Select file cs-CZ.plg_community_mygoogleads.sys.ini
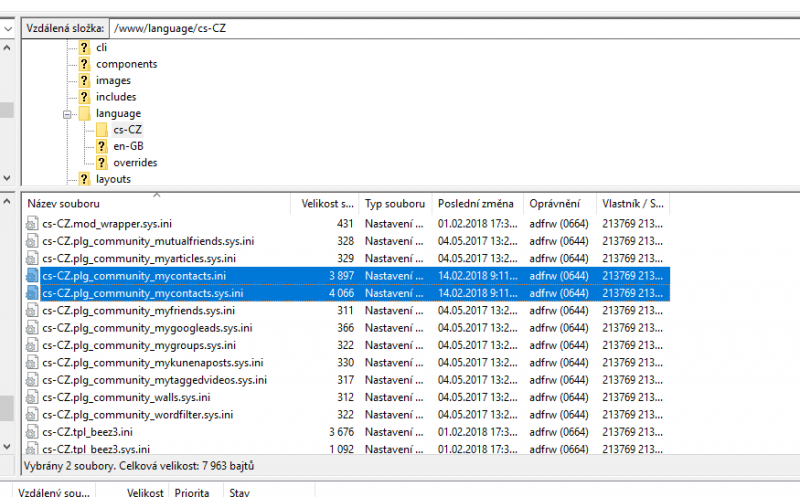800x497 pixels. tap(147, 328)
